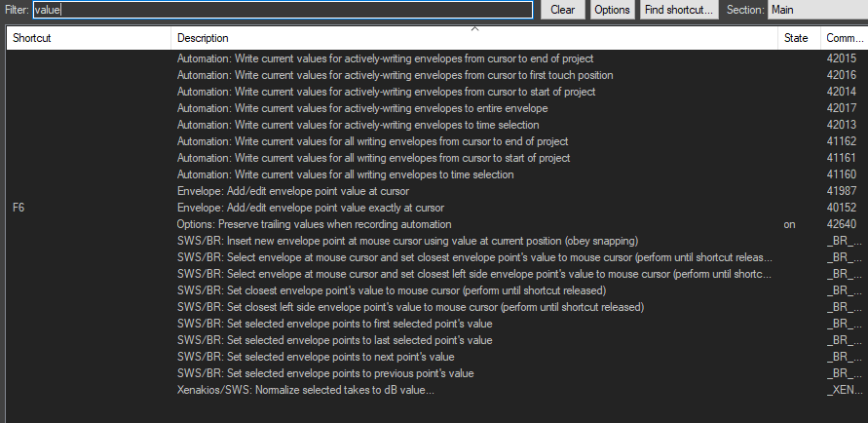Viewport: 868px width, 423px height.
Task: Click the Find shortcut... button
Action: click(679, 10)
